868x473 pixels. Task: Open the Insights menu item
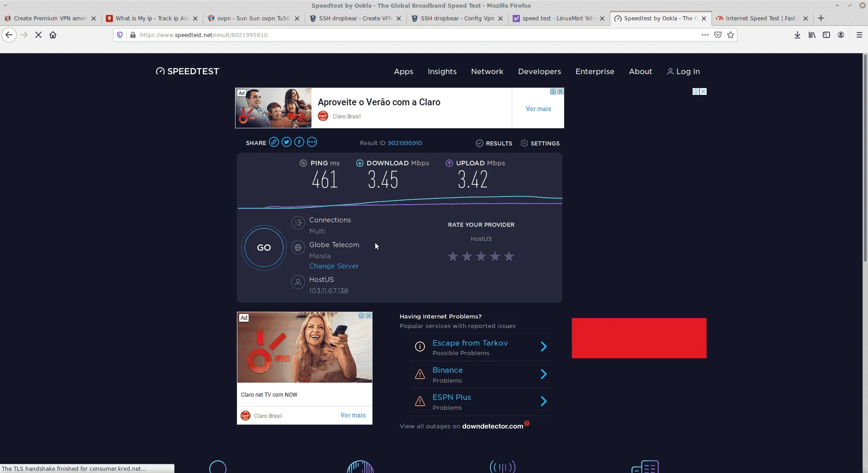442,71
